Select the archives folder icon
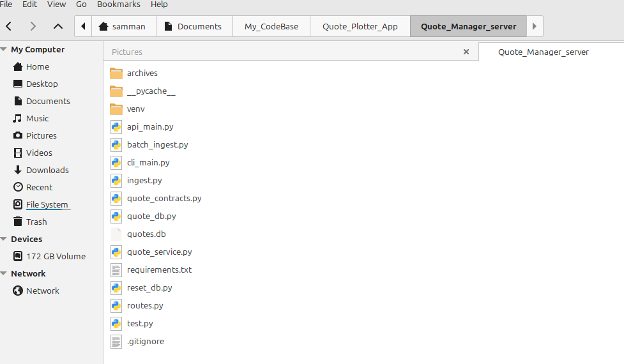The width and height of the screenshot is (624, 364). coord(116,73)
